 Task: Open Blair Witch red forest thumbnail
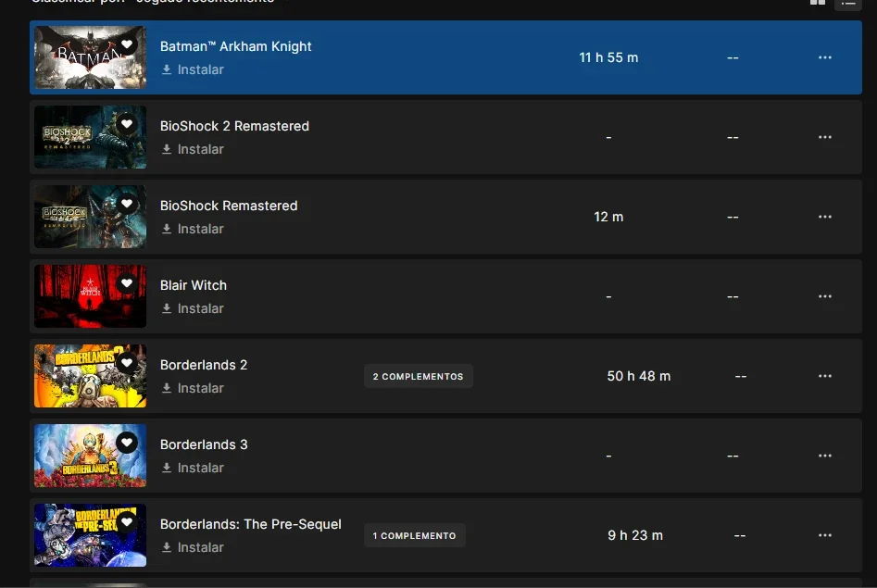click(90, 296)
